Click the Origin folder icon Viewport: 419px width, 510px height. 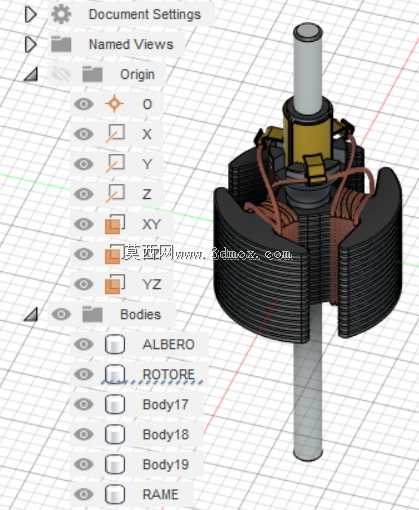[x=92, y=74]
